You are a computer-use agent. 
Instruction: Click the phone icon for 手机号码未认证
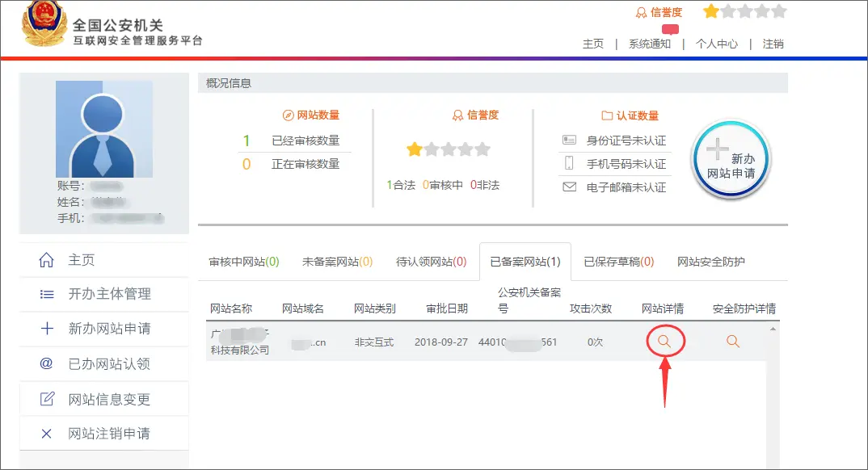(570, 164)
